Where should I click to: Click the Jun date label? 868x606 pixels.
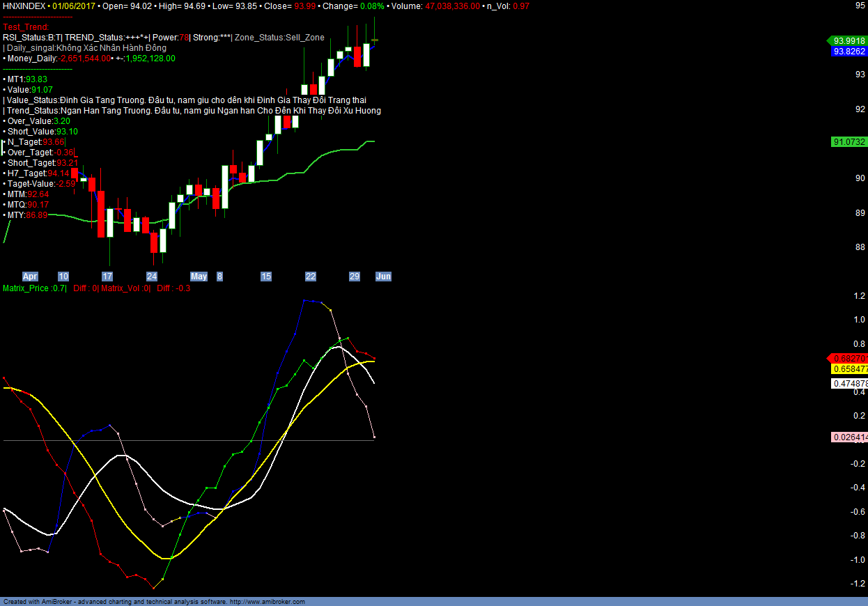coord(383,277)
